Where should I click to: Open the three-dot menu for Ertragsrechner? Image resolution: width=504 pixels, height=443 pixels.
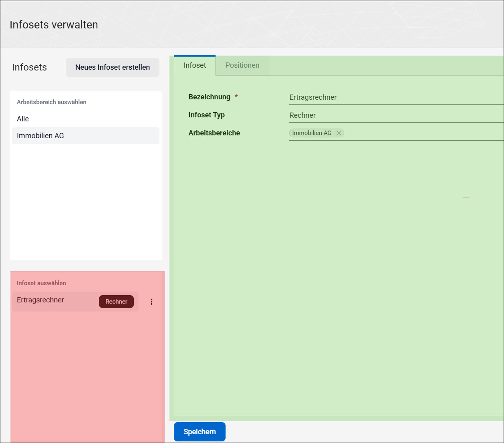[151, 302]
